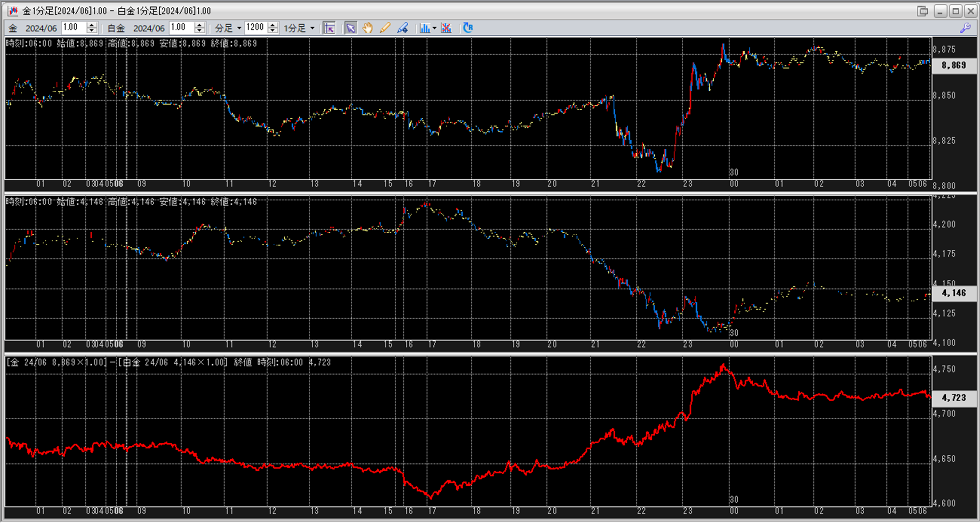Screen dimensions: 980x523
Task: Click the delete indicators icon
Action: click(x=446, y=28)
